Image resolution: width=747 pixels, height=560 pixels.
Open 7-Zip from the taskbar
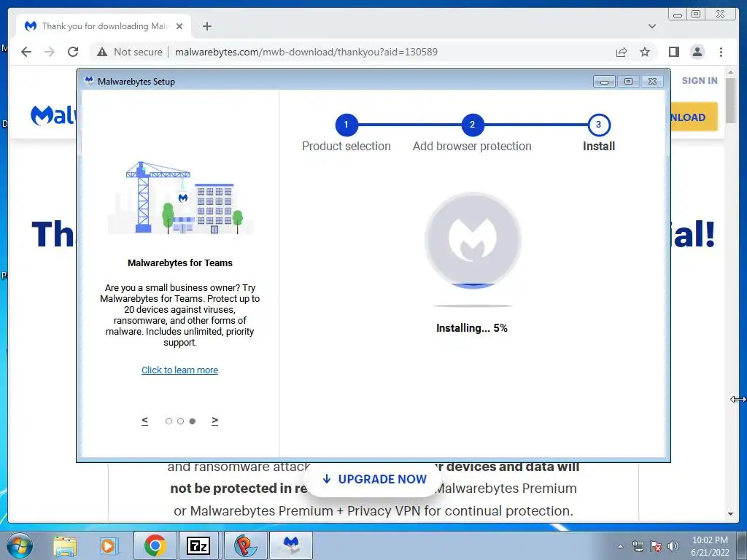click(x=198, y=545)
